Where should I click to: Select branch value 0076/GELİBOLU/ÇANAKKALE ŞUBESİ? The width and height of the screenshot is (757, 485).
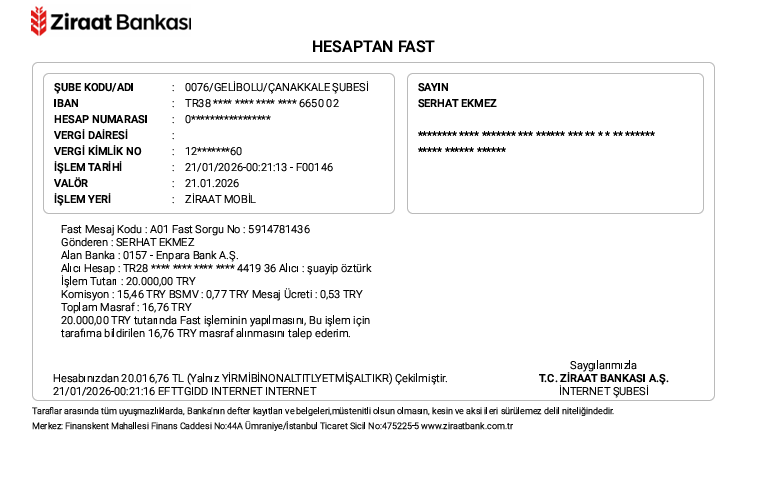[277, 87]
